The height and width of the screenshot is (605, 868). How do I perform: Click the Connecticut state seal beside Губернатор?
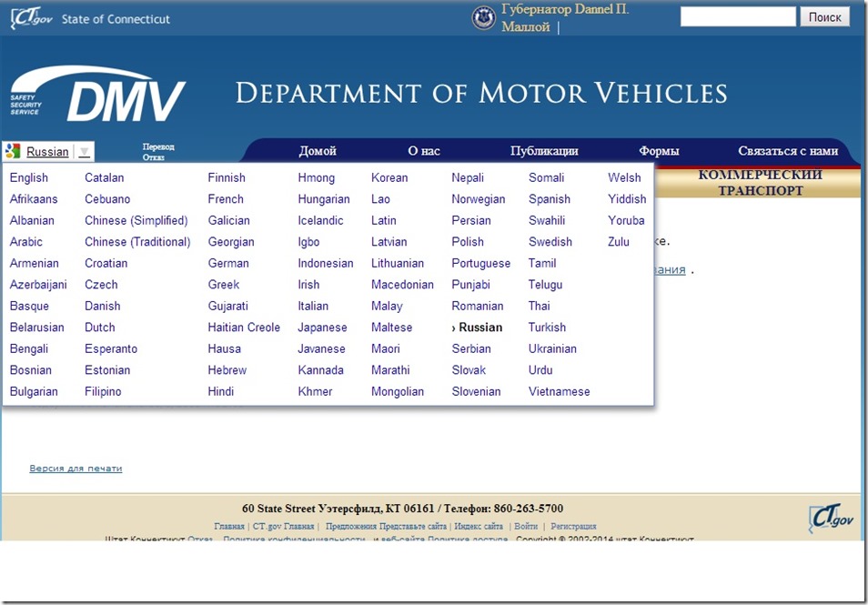[x=482, y=16]
